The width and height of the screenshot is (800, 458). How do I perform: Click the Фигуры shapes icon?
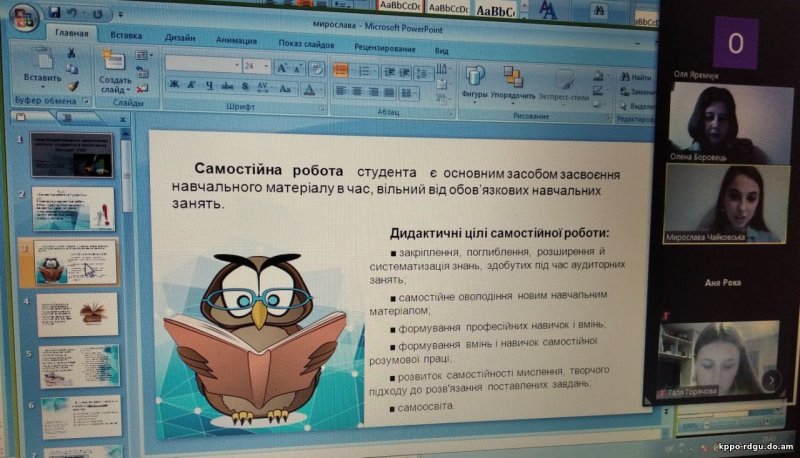coord(474,77)
